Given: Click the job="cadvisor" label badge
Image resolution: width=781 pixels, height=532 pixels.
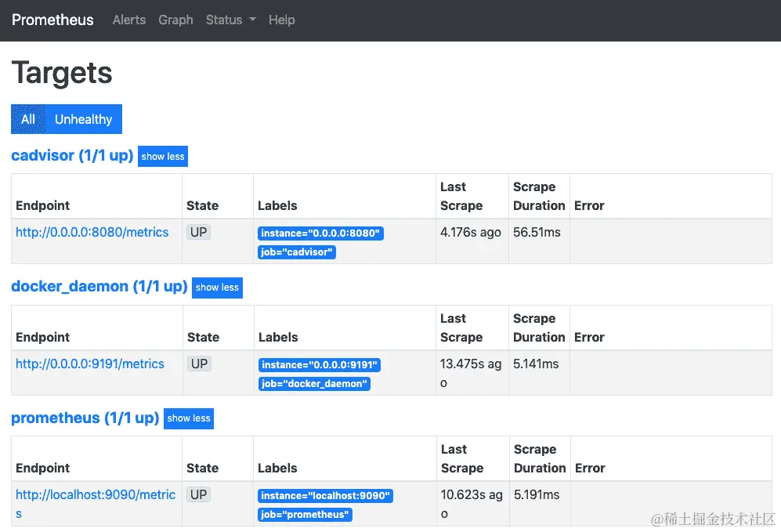Looking at the screenshot, I should coord(296,252).
